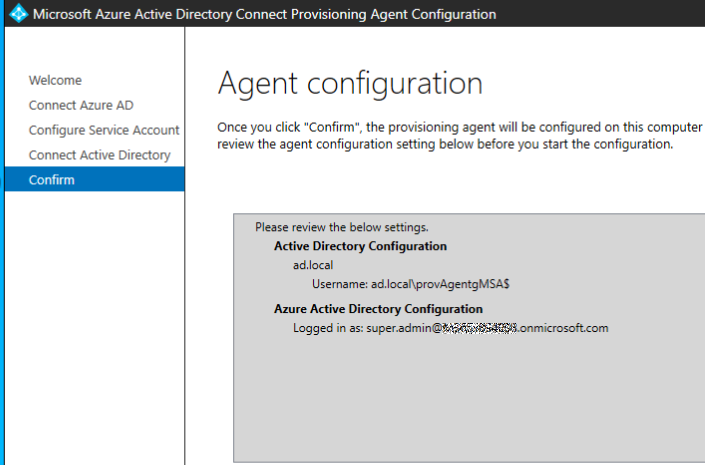Click the Agent configuration page heading
This screenshot has width=705, height=465.
(349, 82)
